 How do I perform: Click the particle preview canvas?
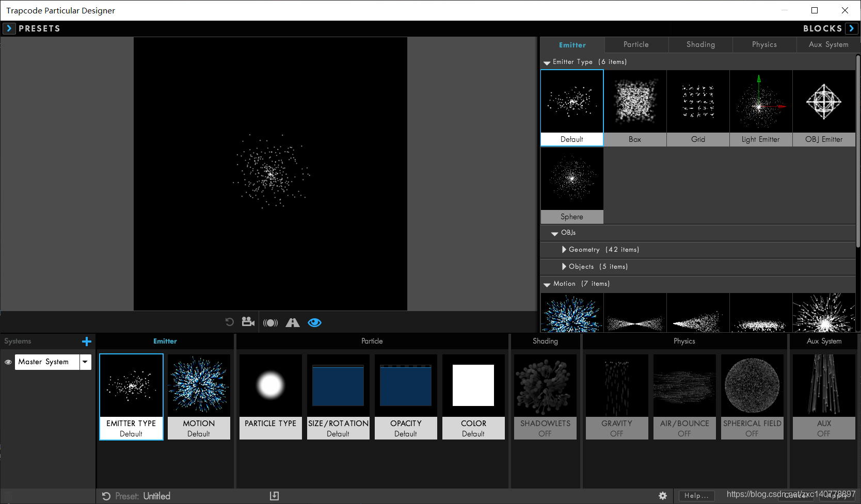pyautogui.click(x=270, y=174)
